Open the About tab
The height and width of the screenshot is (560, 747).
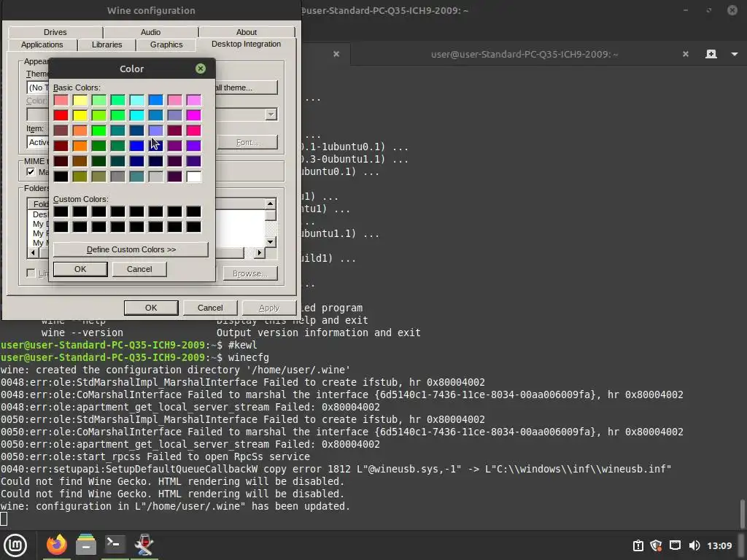(x=247, y=32)
